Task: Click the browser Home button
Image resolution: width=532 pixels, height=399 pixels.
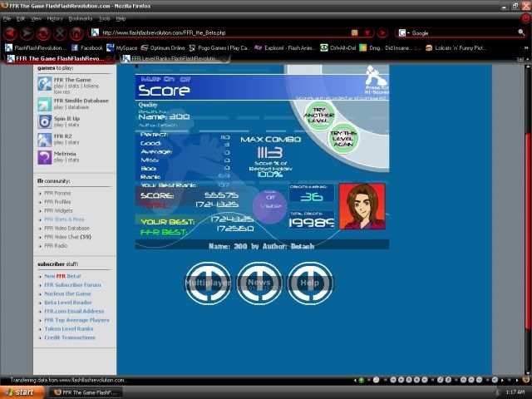Action: click(x=76, y=33)
